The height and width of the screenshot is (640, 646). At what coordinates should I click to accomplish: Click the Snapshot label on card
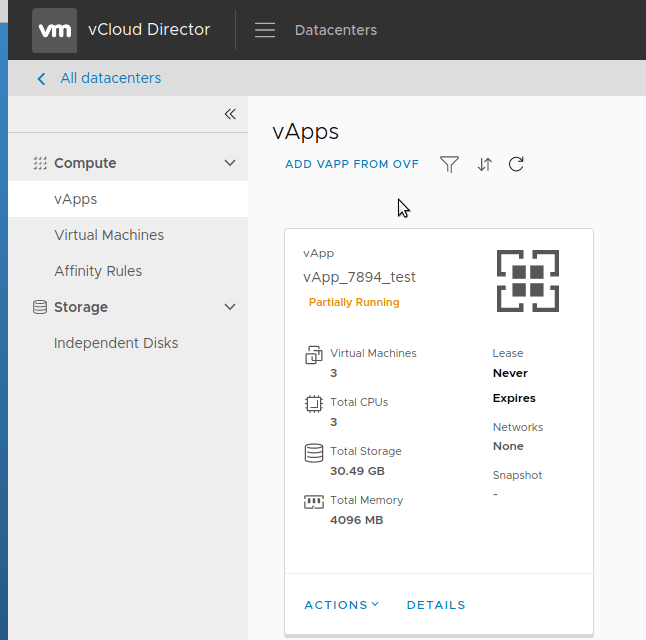click(517, 475)
